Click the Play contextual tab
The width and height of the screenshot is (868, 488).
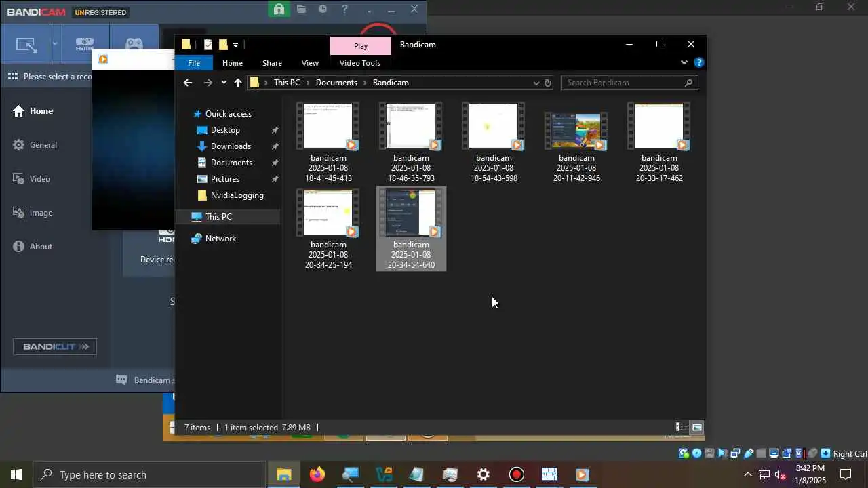coord(361,46)
